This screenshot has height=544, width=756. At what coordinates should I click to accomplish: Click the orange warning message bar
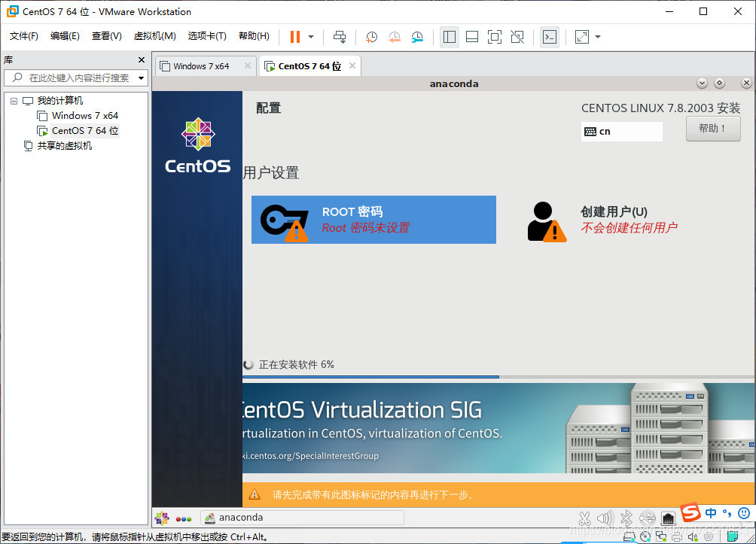pyautogui.click(x=498, y=495)
